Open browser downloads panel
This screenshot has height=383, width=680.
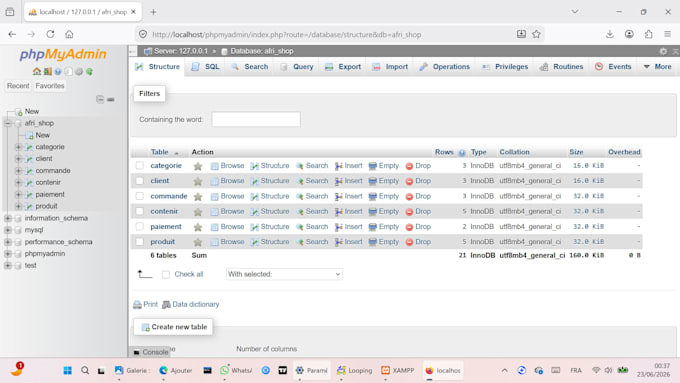tap(610, 34)
